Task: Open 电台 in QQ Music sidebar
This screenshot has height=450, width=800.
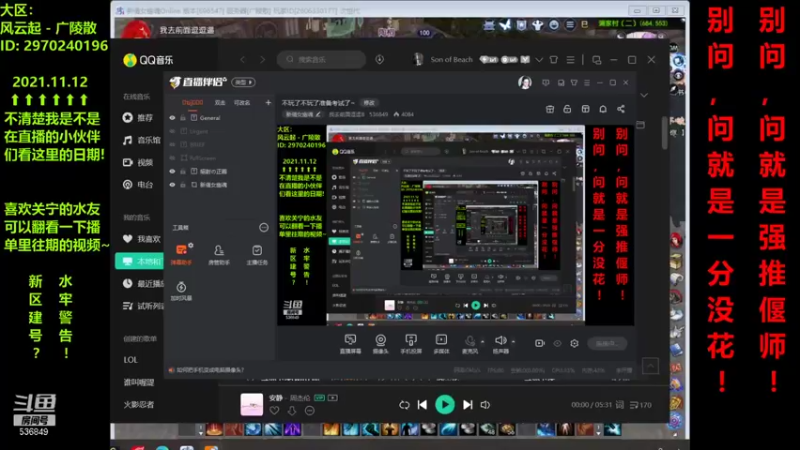Action: pyautogui.click(x=138, y=185)
